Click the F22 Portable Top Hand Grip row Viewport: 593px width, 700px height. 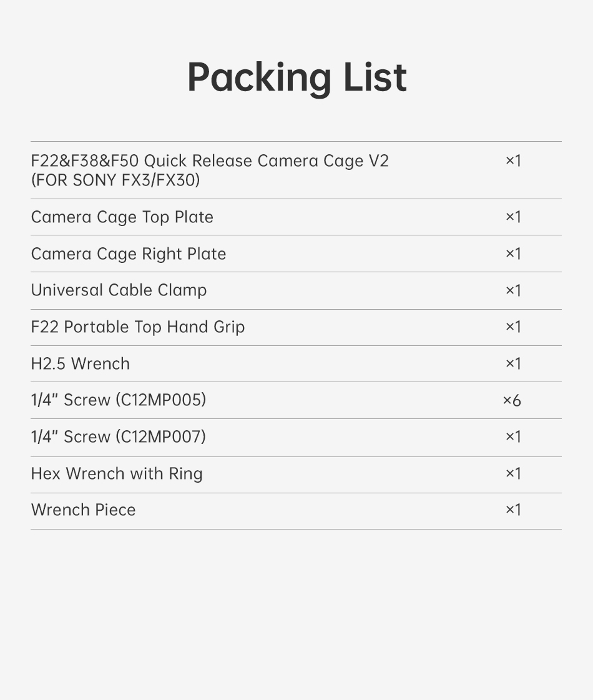[296, 327]
